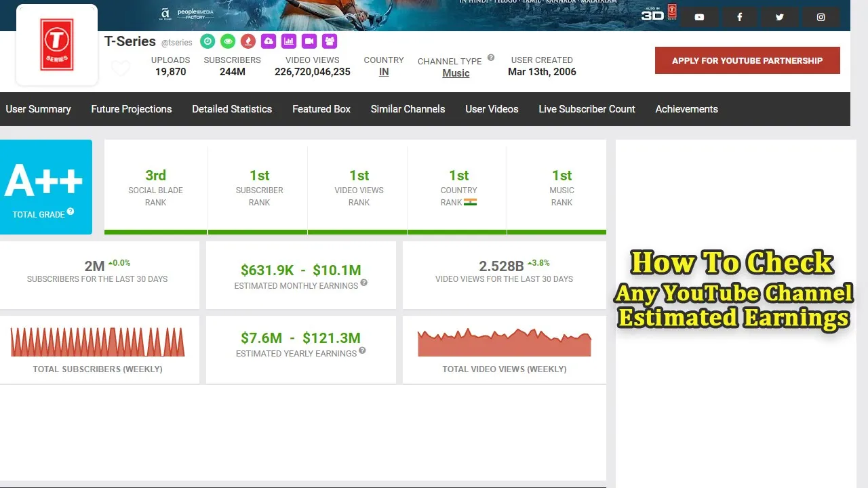868x488 pixels.
Task: Open the YouTube social icon in header
Action: coord(699,17)
